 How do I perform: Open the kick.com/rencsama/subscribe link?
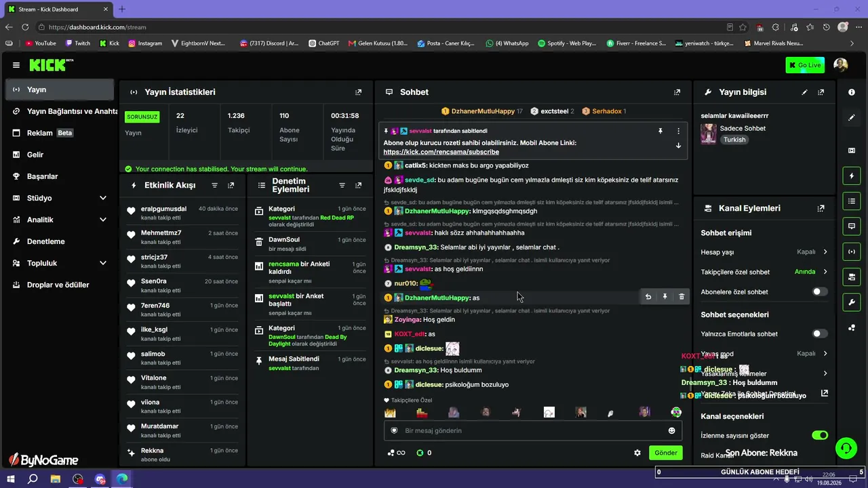tap(441, 152)
